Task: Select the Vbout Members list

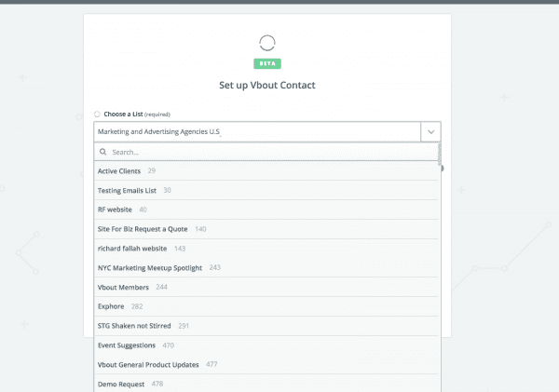Action: coord(266,287)
